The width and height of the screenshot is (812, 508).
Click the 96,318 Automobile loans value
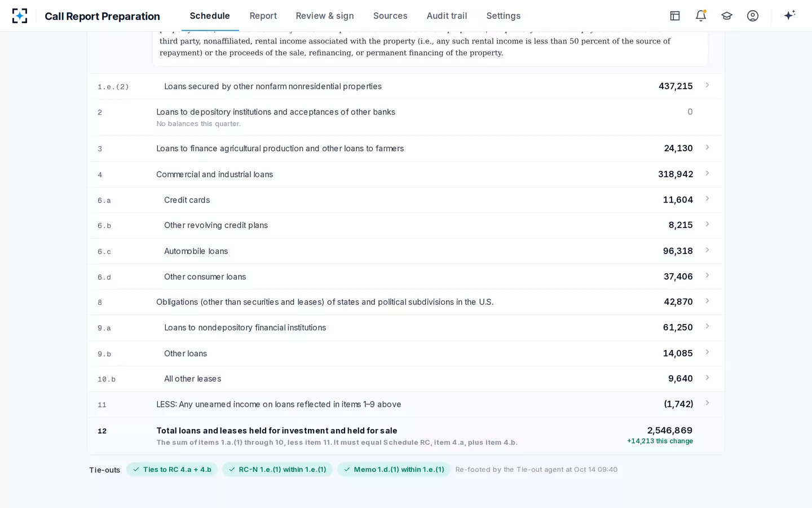click(678, 251)
